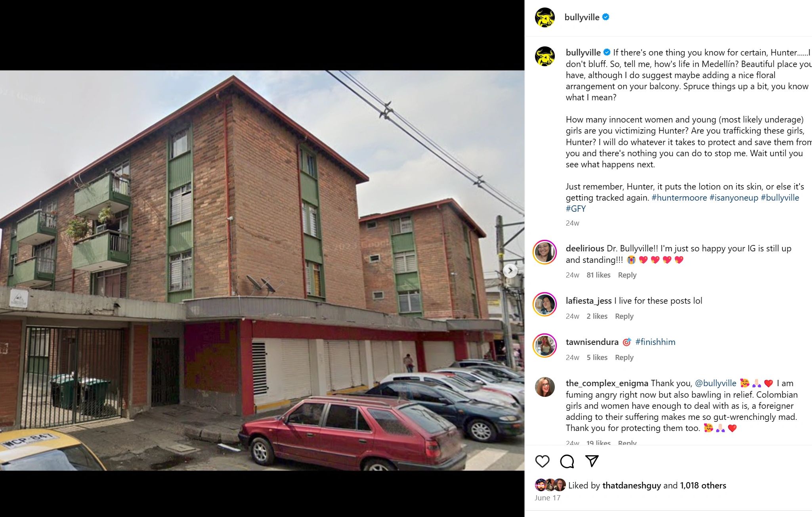
Task: Open lafiesta_jess profile avatar
Action: tap(545, 304)
